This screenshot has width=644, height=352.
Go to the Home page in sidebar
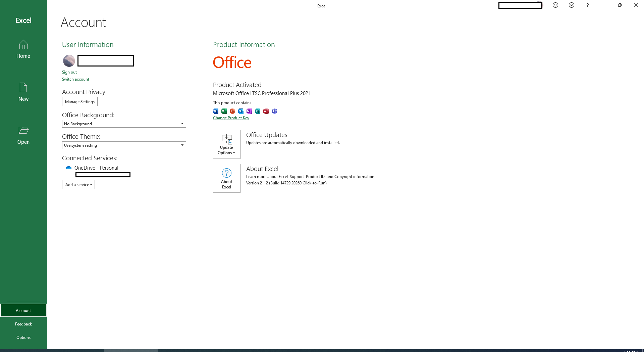pos(23,49)
